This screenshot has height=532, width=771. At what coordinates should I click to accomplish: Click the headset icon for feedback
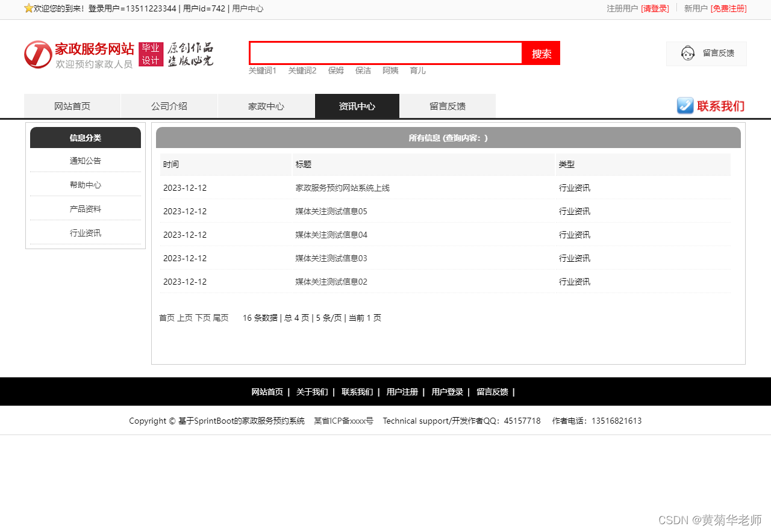[x=688, y=54]
